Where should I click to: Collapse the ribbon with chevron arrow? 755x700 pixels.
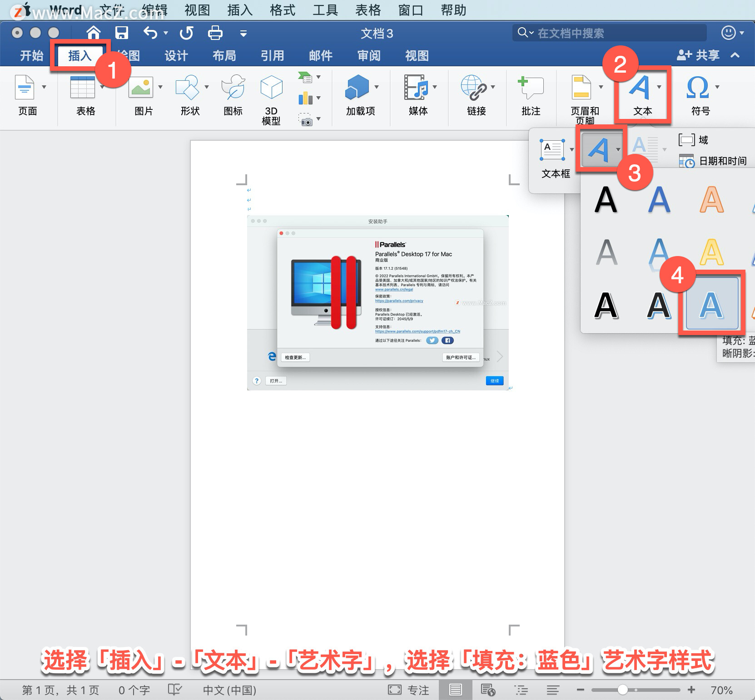pos(735,55)
